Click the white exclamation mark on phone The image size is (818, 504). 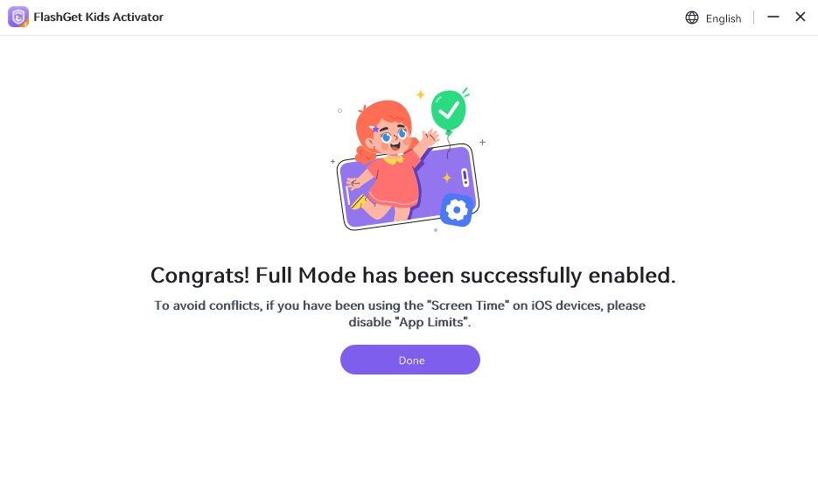click(465, 178)
